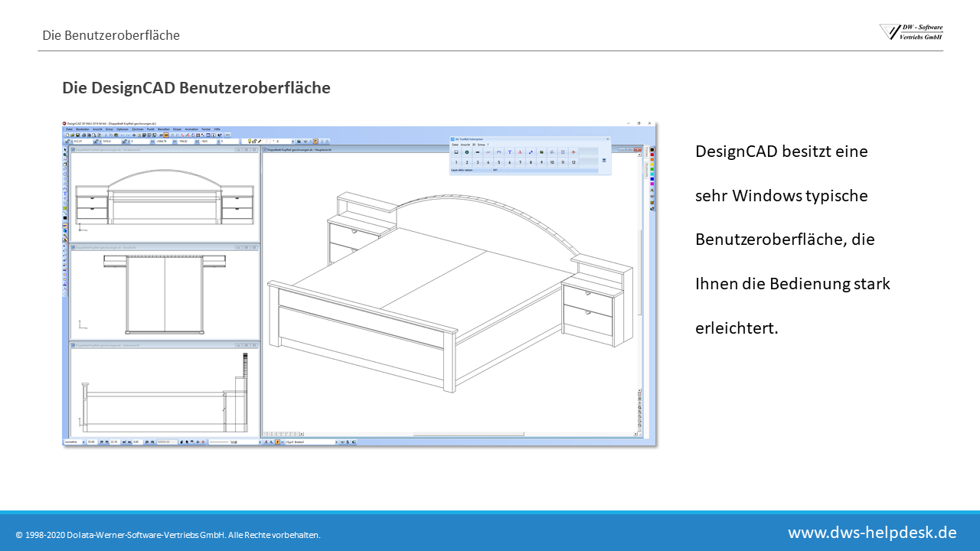Click the curve line icon in Toolkit

(x=488, y=152)
